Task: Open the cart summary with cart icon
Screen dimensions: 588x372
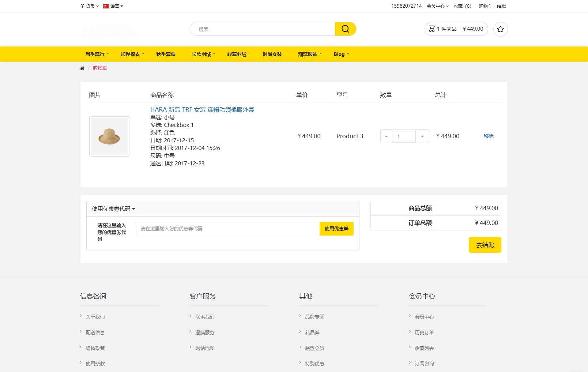Action: coord(456,29)
